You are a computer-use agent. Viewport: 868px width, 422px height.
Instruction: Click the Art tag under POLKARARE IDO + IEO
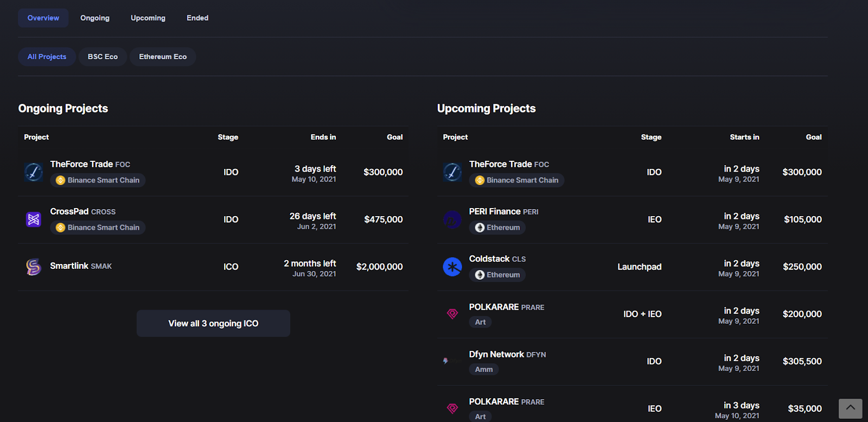(x=480, y=322)
